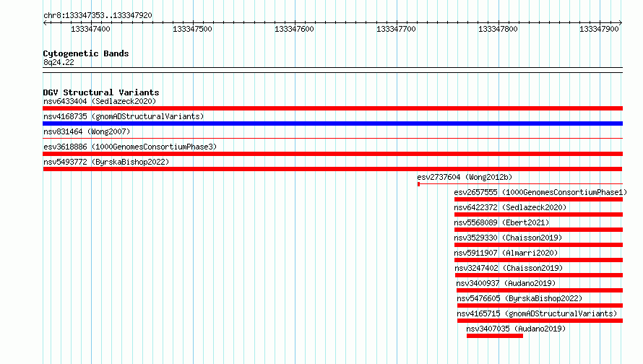Viewport: 643px width, 364px height.
Task: Select the red bar under nsv5911907
Action: pyautogui.click(x=538, y=260)
